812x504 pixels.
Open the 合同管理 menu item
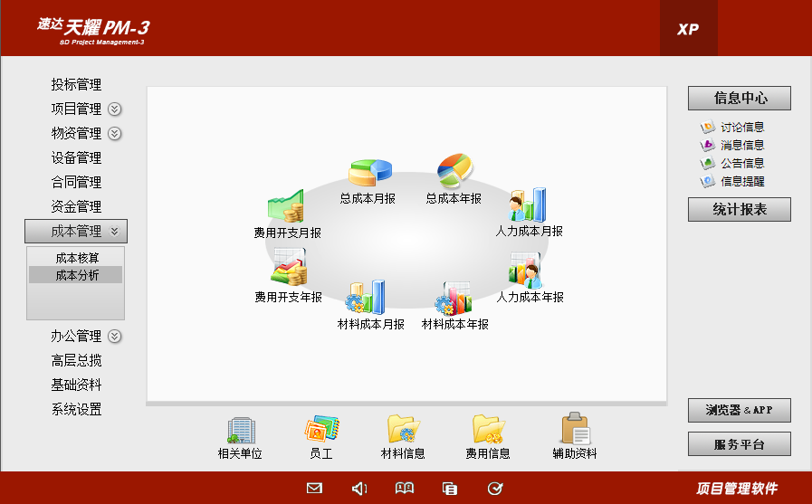(76, 183)
